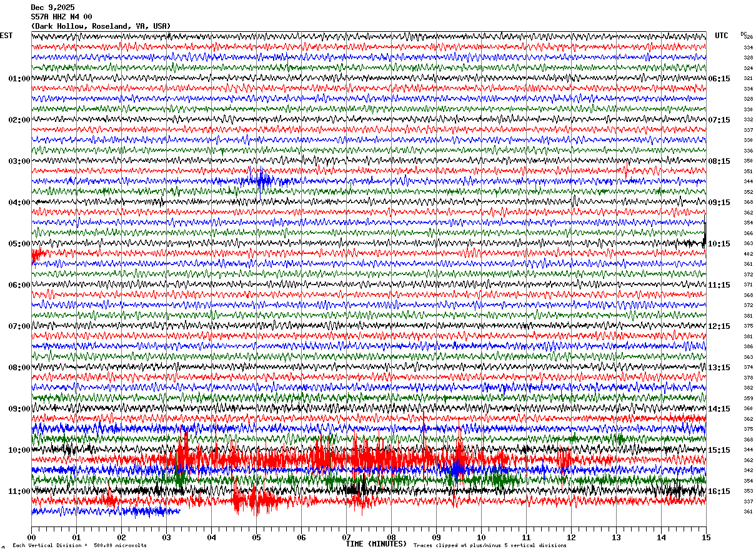Select the '11:00' EST row label

click(x=19, y=491)
